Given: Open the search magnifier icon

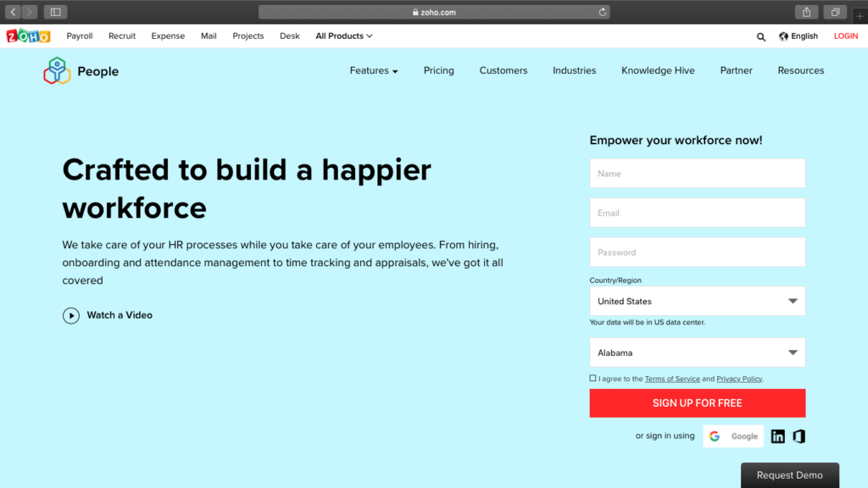Looking at the screenshot, I should tap(761, 36).
